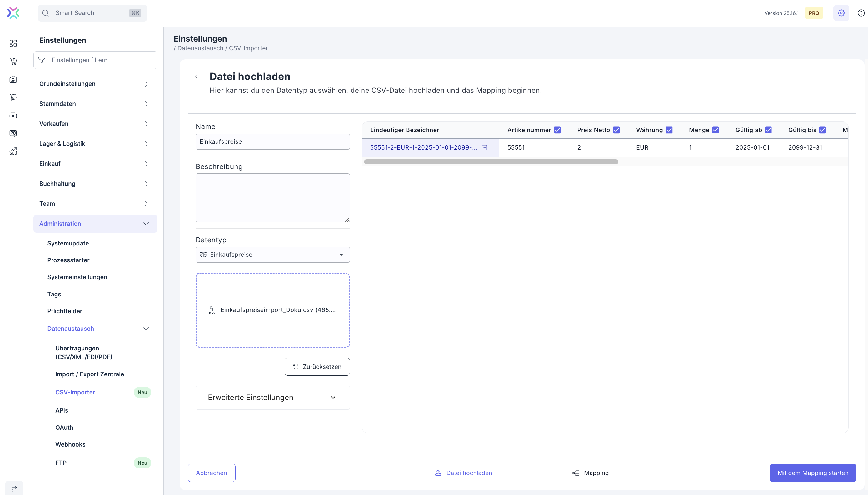The height and width of the screenshot is (495, 868).
Task: Open the help question mark icon
Action: pos(861,13)
